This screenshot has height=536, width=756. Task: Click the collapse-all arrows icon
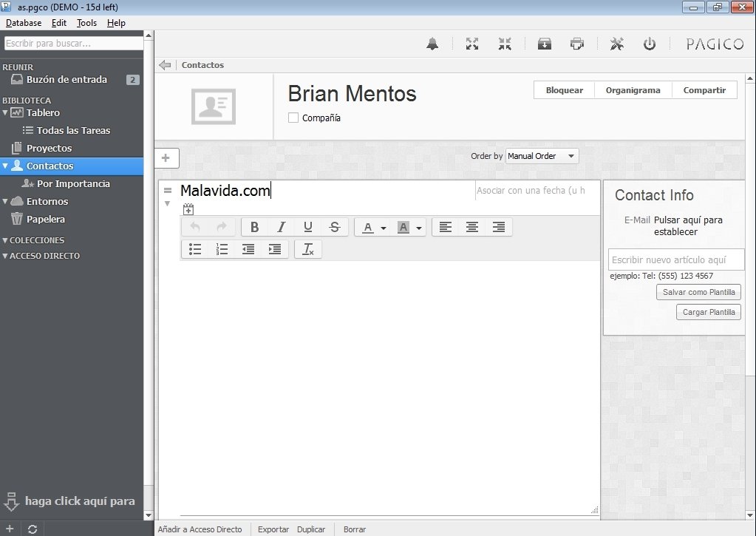[x=505, y=44]
